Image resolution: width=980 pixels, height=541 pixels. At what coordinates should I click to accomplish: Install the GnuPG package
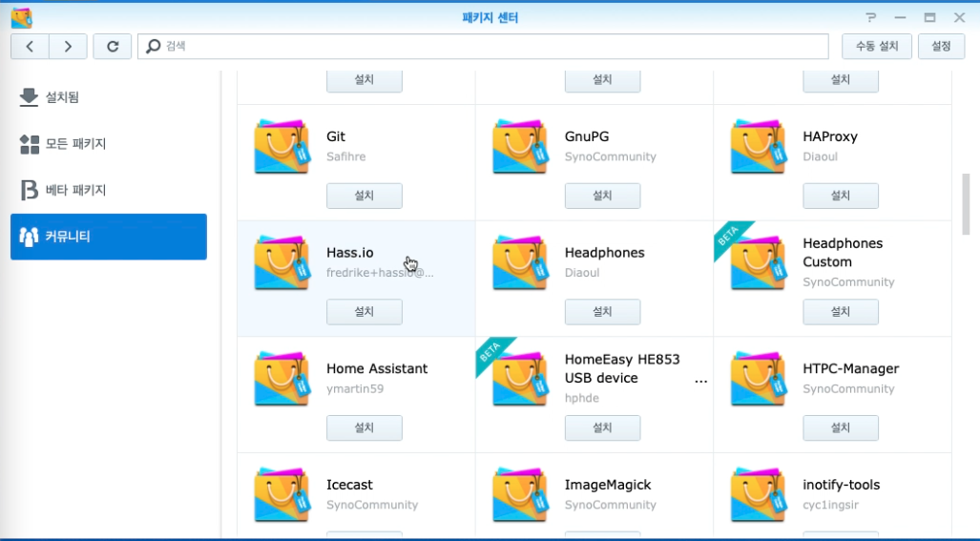[602, 196]
